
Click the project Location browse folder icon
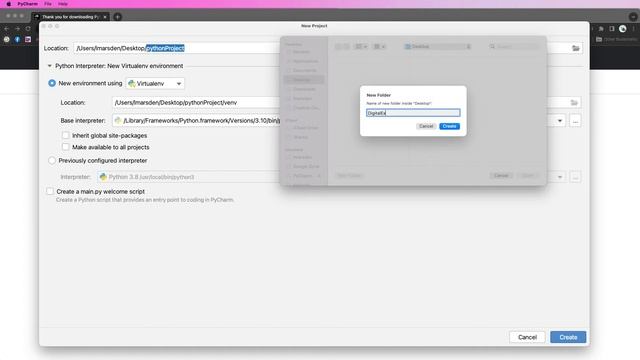(576, 48)
